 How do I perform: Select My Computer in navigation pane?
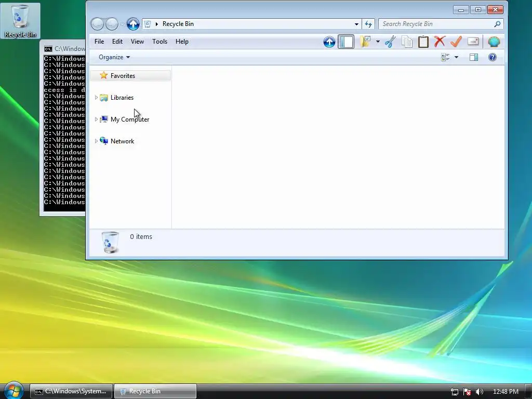tap(129, 119)
